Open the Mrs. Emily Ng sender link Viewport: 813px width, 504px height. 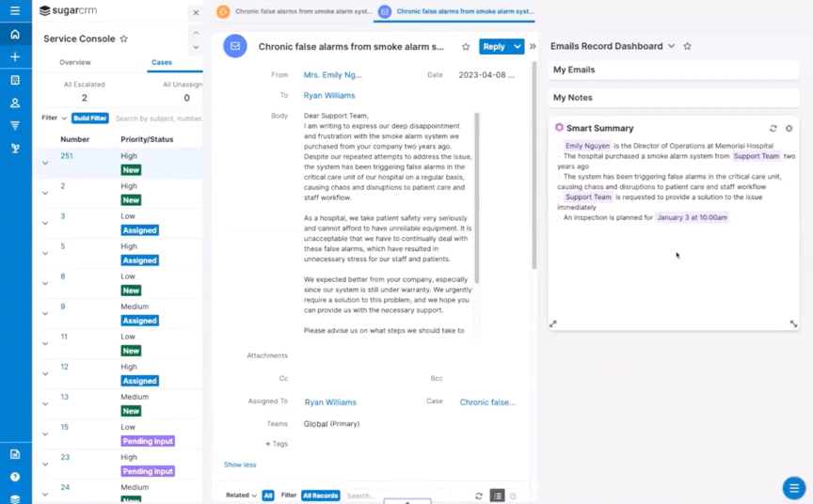click(332, 75)
